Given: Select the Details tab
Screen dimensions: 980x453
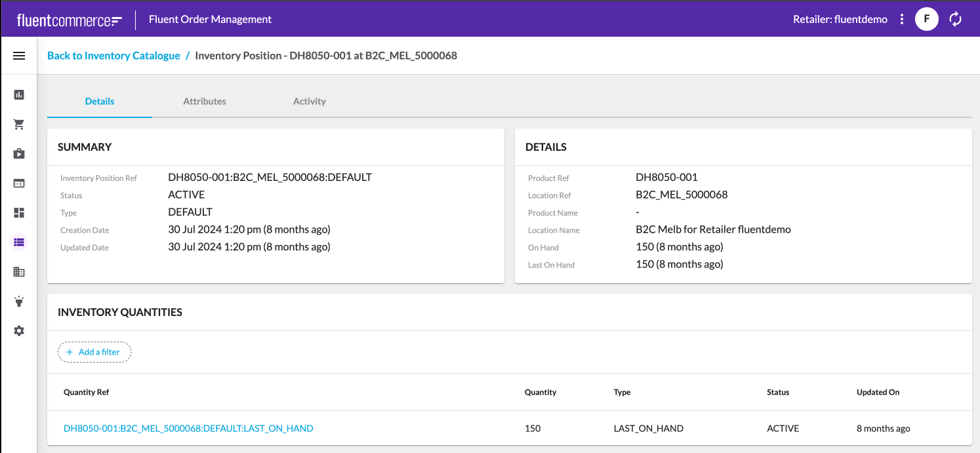Looking at the screenshot, I should [100, 102].
